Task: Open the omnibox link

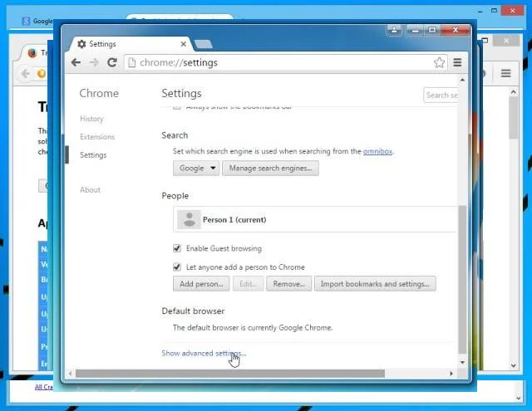Action: (377, 151)
